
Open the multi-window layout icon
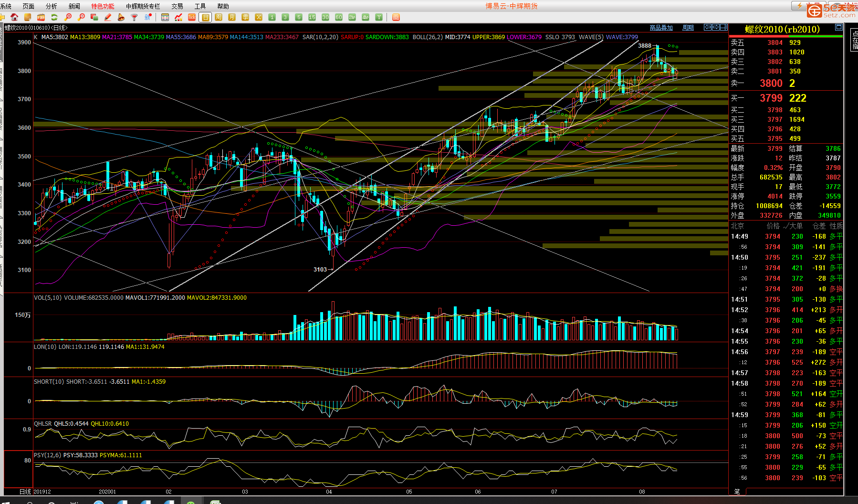(x=94, y=17)
